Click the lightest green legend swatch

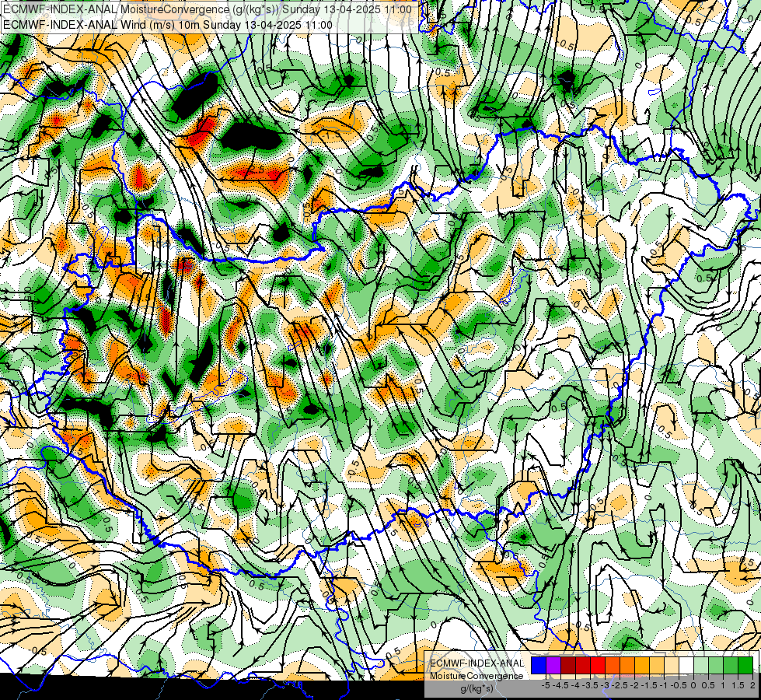coord(701,665)
